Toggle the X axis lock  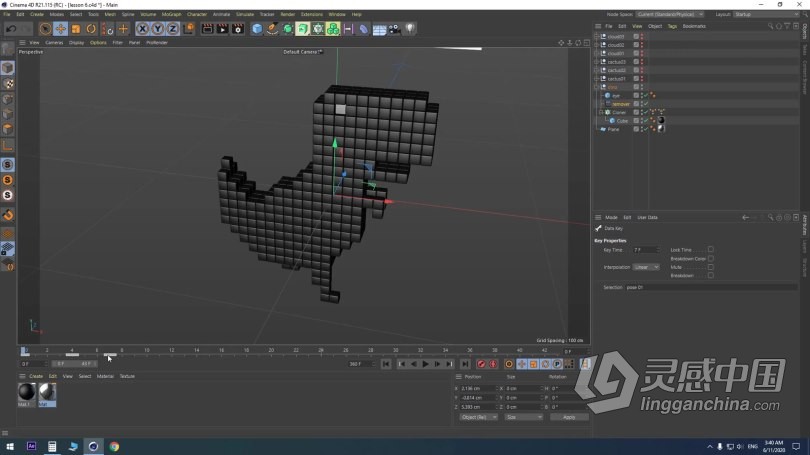[143, 29]
